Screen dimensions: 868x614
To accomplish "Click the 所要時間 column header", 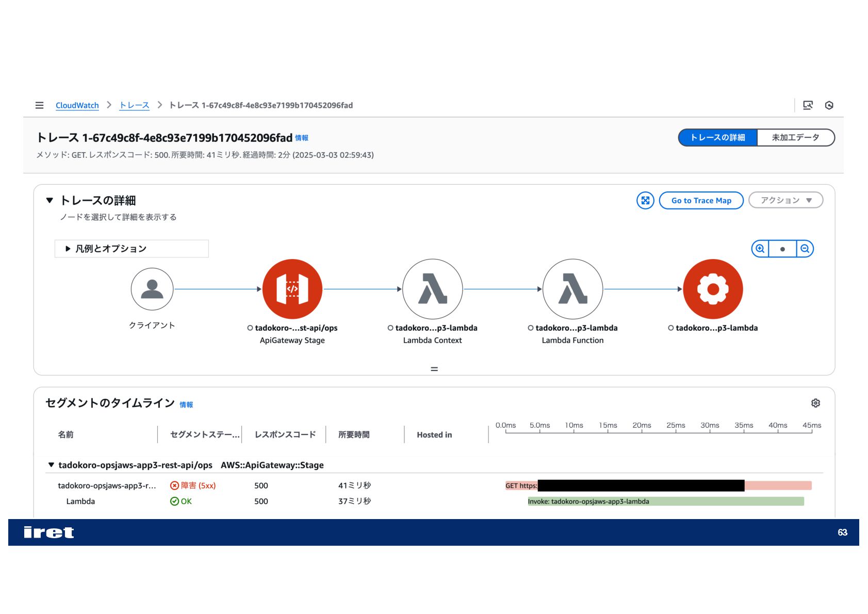I will coord(354,435).
